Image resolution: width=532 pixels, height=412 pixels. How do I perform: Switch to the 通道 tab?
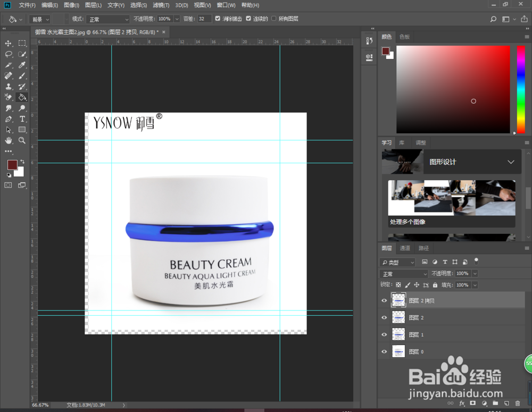click(x=405, y=248)
